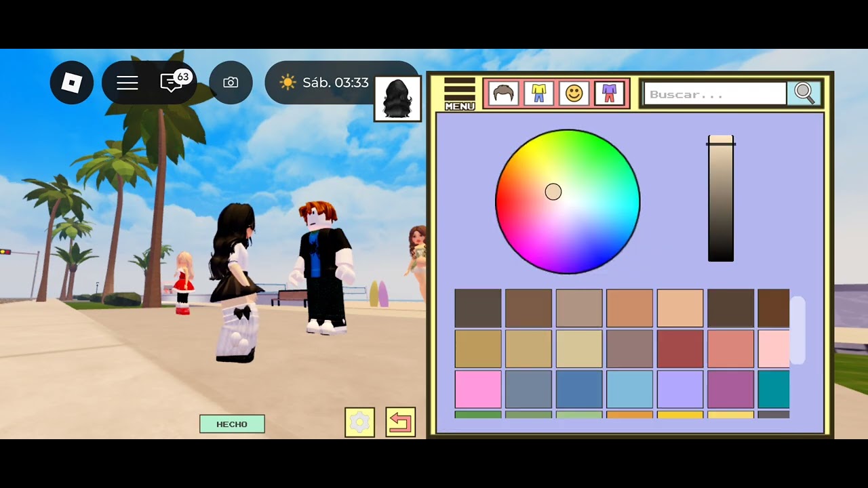Select the pale pink swatch ending the second row
Image resolution: width=868 pixels, height=488 pixels.
tap(774, 349)
